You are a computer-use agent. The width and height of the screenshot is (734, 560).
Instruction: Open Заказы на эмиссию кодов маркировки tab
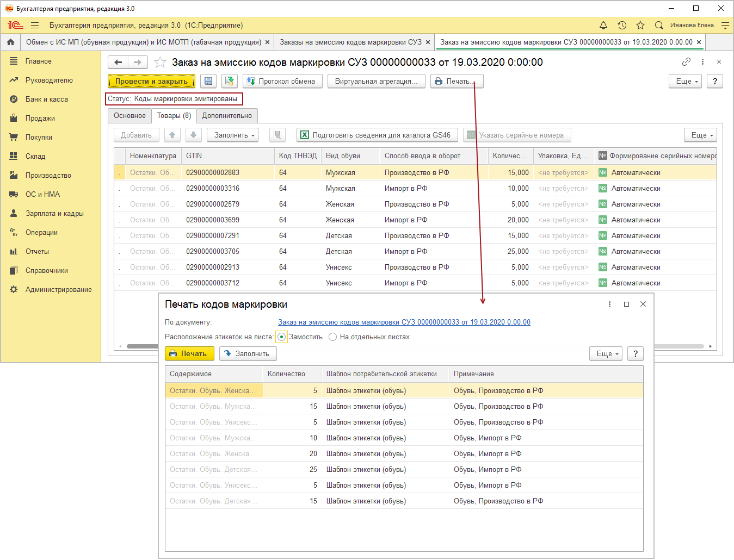click(350, 42)
